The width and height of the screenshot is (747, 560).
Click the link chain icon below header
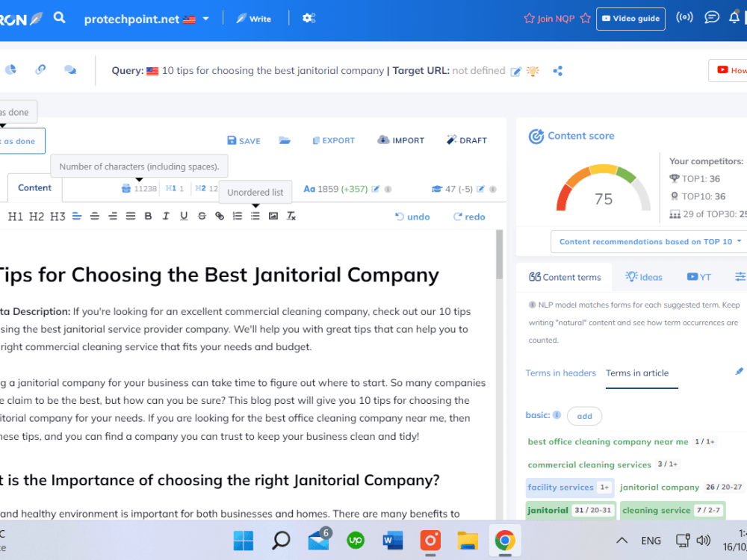40,69
